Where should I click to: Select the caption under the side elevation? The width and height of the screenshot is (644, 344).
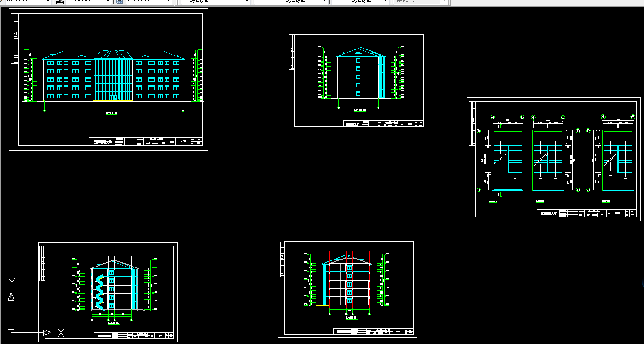(360, 110)
